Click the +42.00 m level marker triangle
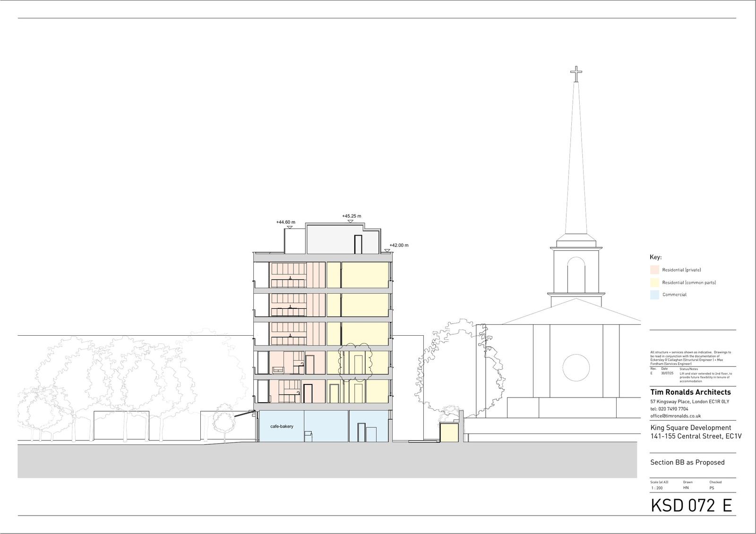The height and width of the screenshot is (534, 756). tap(387, 251)
